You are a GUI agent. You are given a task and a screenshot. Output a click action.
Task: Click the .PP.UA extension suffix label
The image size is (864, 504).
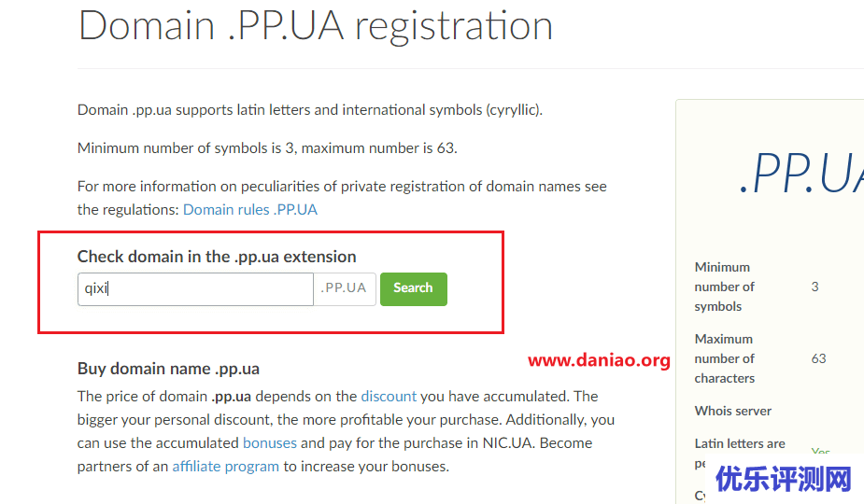pyautogui.click(x=344, y=288)
